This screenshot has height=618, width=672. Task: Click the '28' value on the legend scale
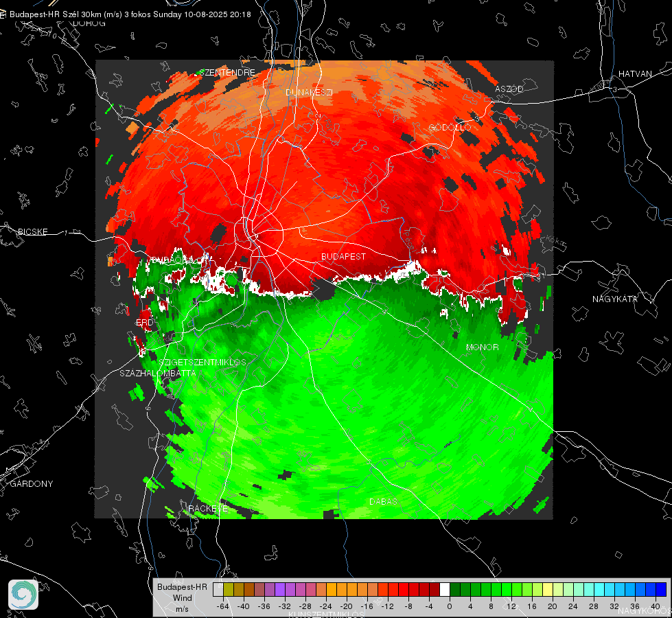(x=594, y=606)
